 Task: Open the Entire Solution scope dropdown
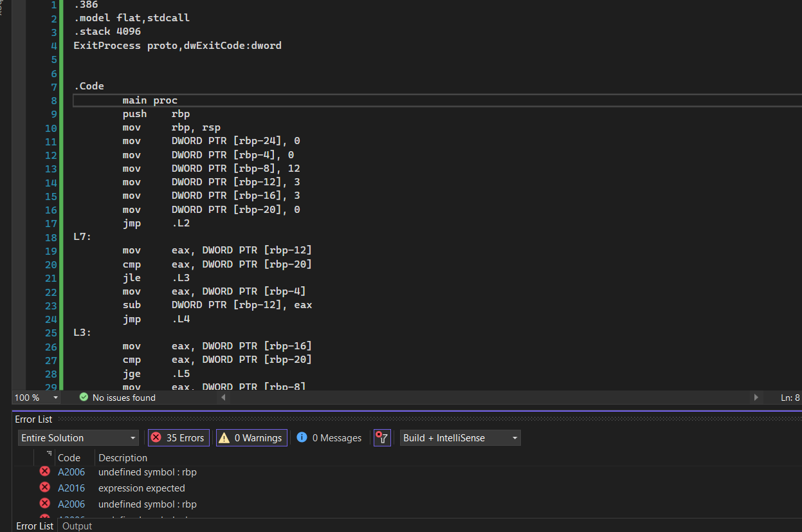point(78,438)
